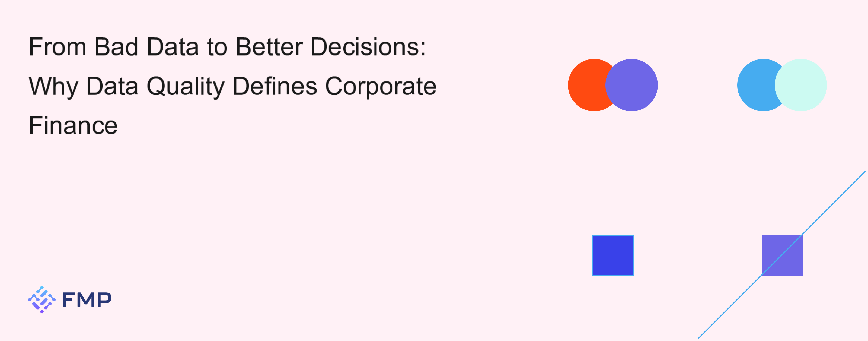Click the word "Why" in the title
The image size is (868, 341).
tap(53, 86)
